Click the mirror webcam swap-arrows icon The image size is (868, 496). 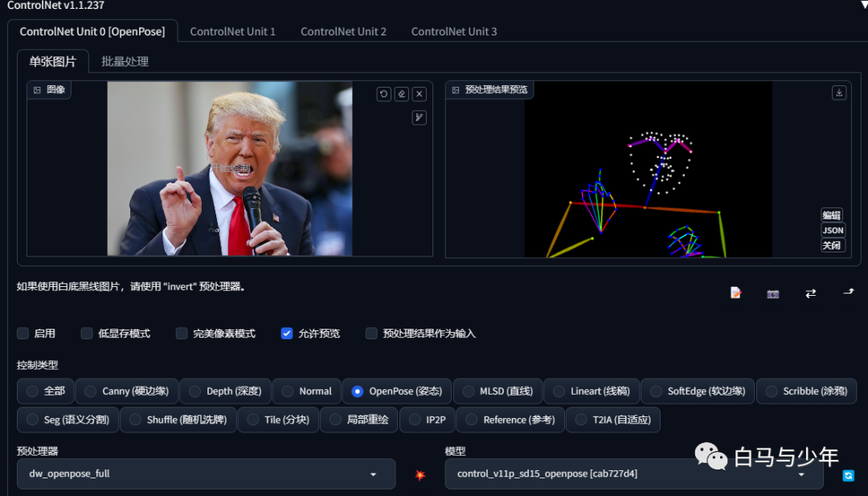810,293
